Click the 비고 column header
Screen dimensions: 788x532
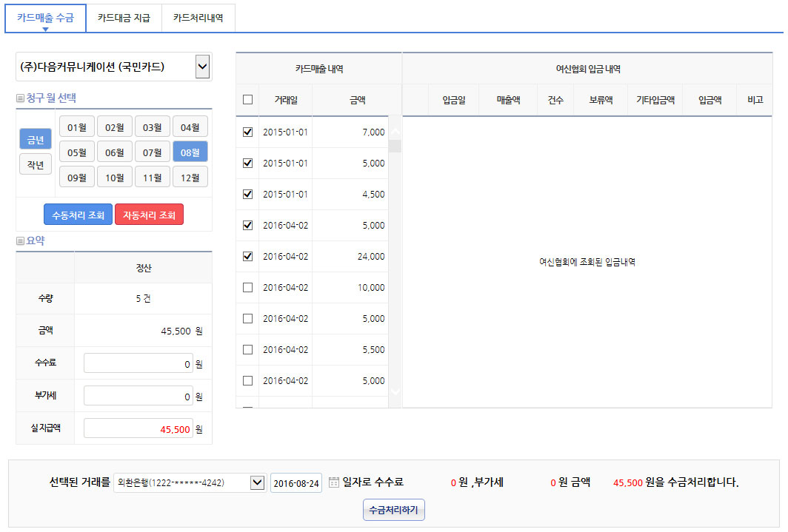click(755, 100)
